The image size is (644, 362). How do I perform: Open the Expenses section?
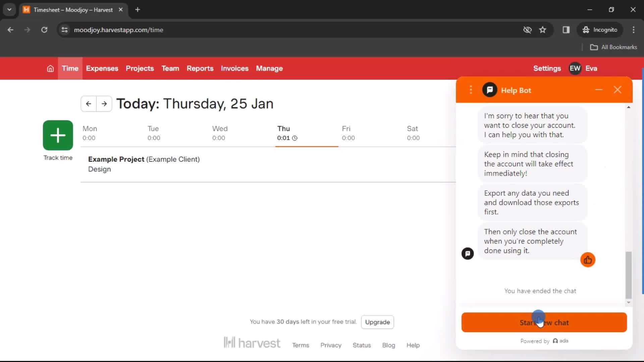tap(102, 68)
